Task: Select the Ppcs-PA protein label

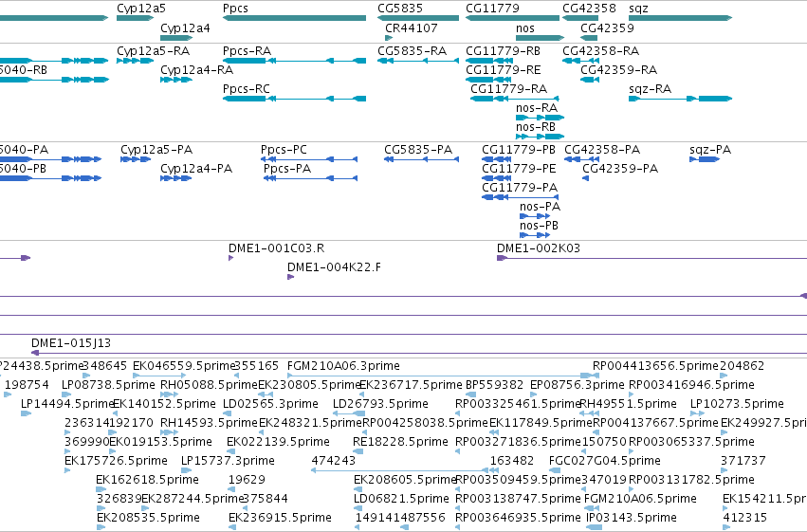Action: pyautogui.click(x=286, y=169)
